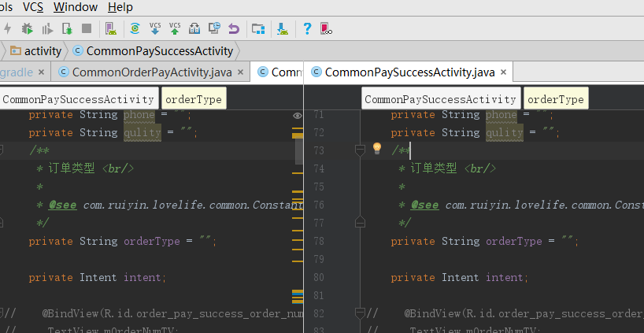Screen dimensions: 644x333
Task: Click the blue question mark Help icon
Action: [307, 28]
